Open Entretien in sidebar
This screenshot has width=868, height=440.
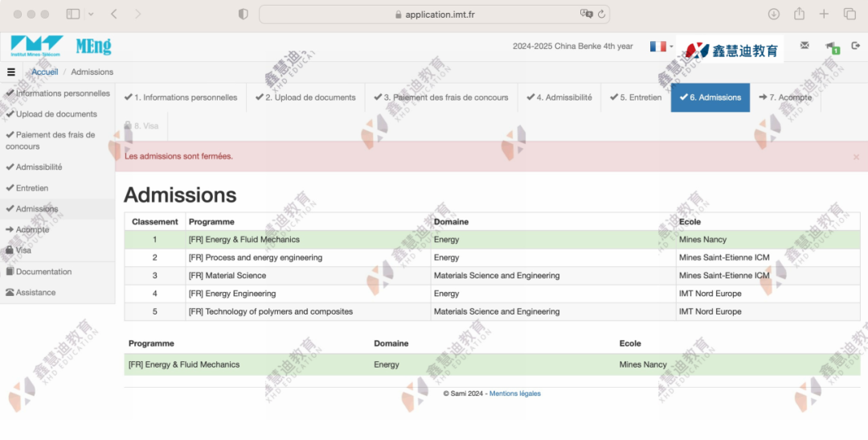(x=58, y=188)
